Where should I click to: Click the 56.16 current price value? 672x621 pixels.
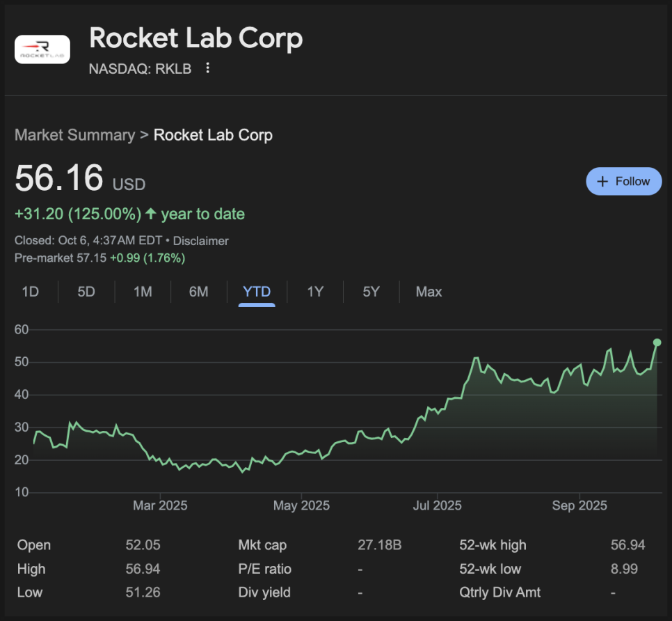pyautogui.click(x=59, y=178)
